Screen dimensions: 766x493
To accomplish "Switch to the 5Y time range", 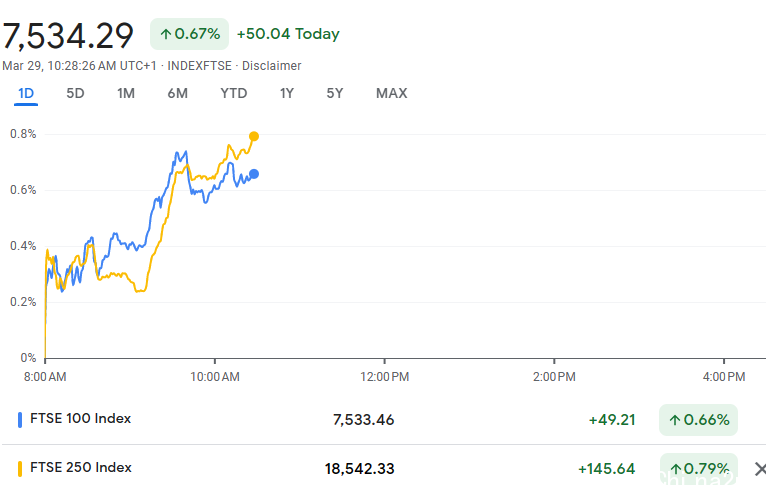I will pyautogui.click(x=335, y=93).
